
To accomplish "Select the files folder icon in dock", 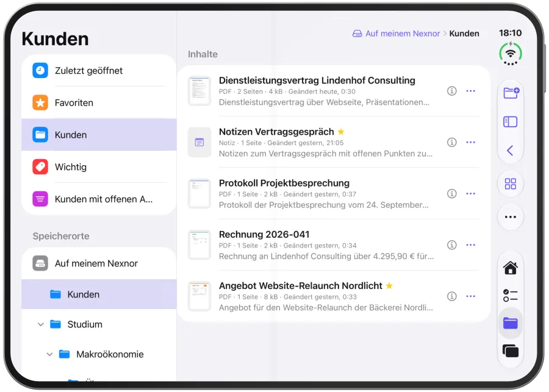I will (510, 323).
